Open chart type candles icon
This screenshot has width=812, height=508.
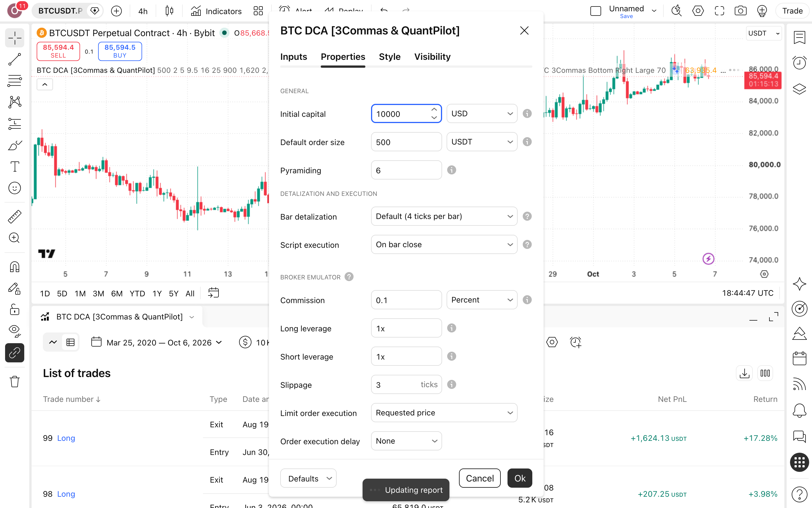(x=169, y=11)
